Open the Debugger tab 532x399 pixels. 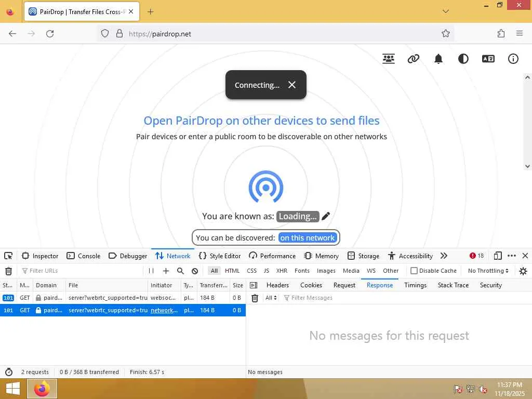coord(128,256)
